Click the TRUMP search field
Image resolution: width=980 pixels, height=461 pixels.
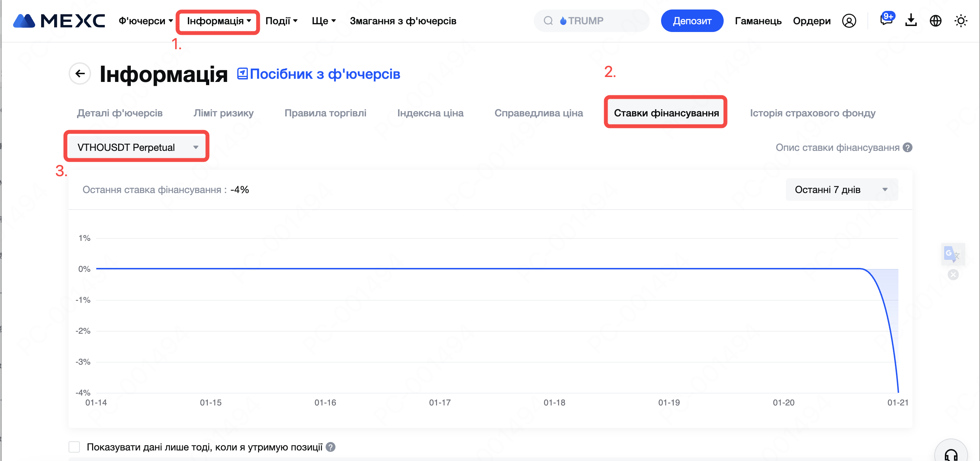(591, 20)
